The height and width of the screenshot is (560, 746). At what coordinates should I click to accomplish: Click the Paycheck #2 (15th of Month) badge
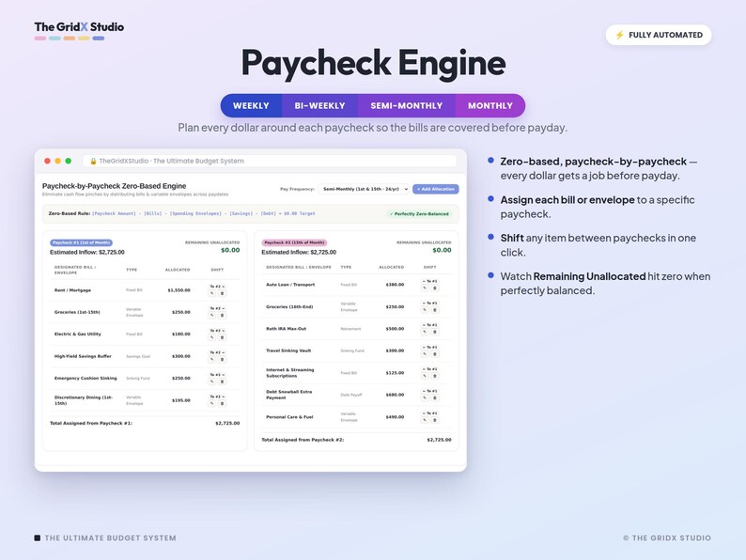point(294,242)
